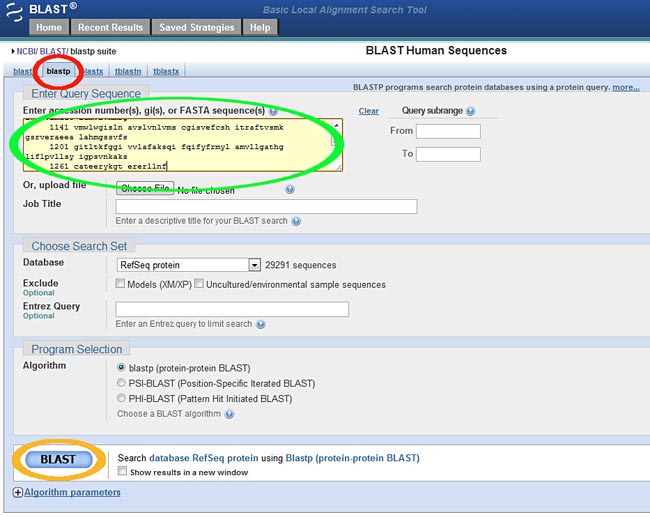650x517 pixels.
Task: Expand the Algorithm parameters section
Action: pos(72,493)
